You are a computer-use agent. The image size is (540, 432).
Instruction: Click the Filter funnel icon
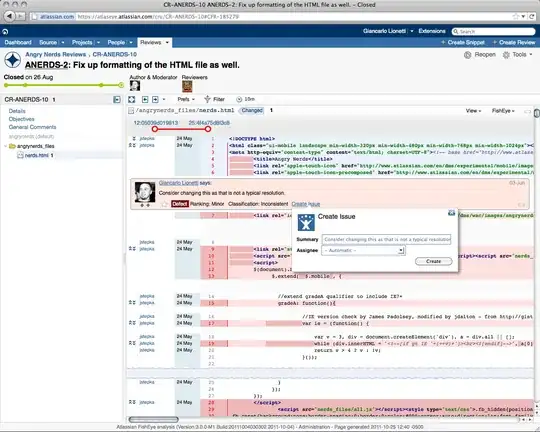[x=207, y=99]
